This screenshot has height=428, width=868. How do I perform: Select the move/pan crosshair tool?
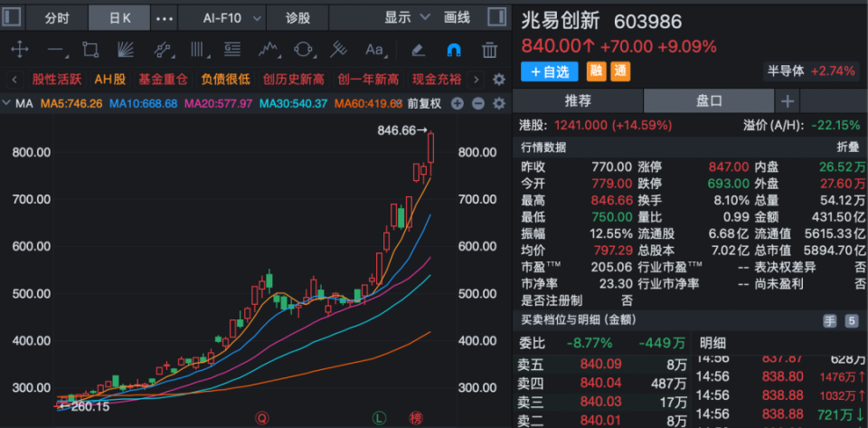pyautogui.click(x=20, y=50)
